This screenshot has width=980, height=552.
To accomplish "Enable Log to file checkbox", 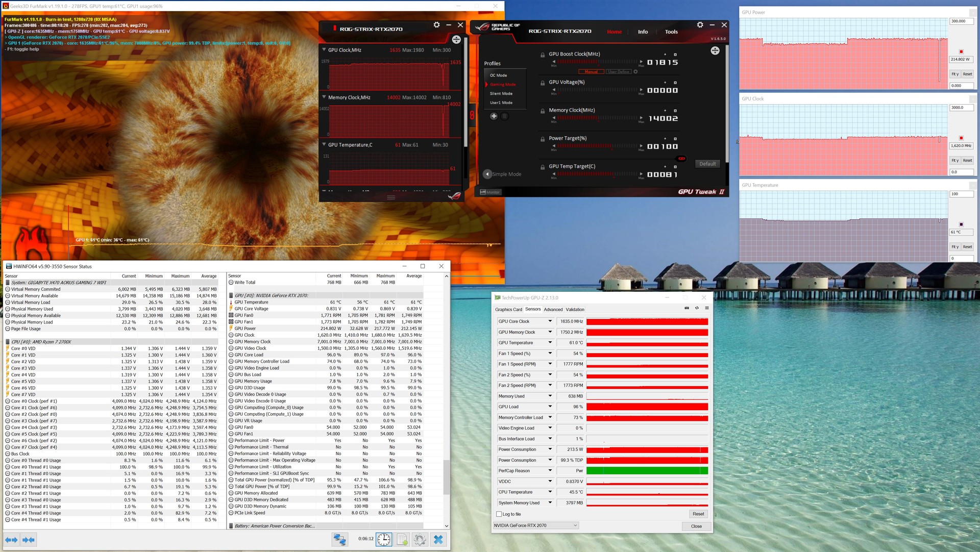I will [x=499, y=514].
